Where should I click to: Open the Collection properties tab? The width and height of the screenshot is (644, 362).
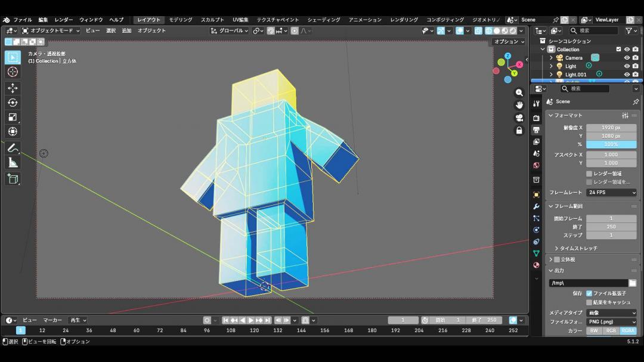coord(536,180)
